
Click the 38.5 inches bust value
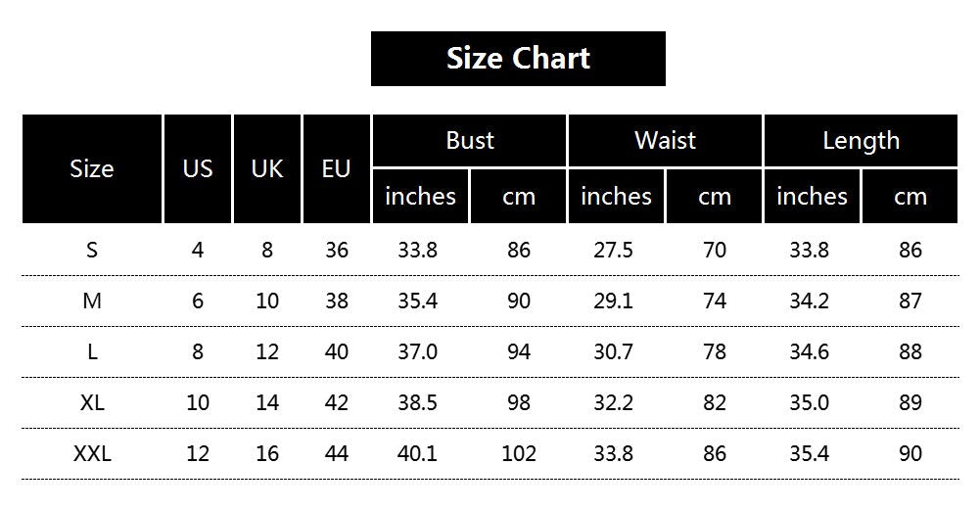point(417,402)
